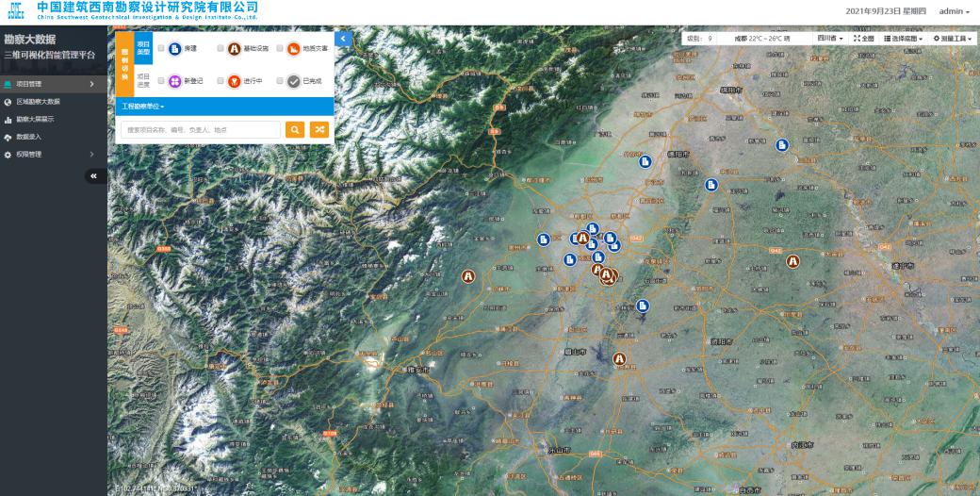
Task: Collapse the legend panel with blue arrow
Action: pos(343,39)
